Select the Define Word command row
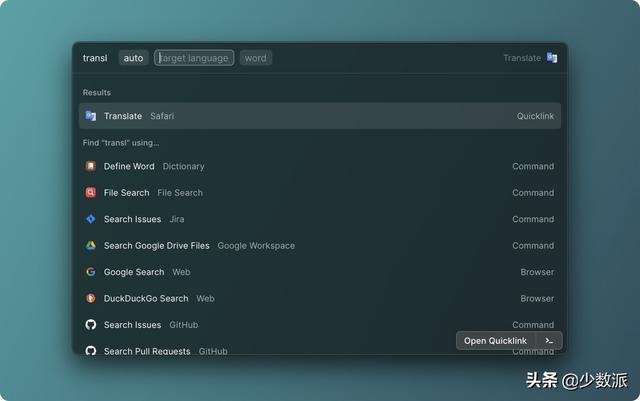This screenshot has height=401, width=640. pos(320,166)
